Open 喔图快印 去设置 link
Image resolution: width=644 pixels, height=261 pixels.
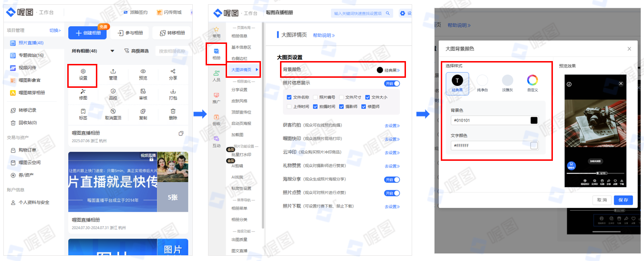[x=392, y=139]
